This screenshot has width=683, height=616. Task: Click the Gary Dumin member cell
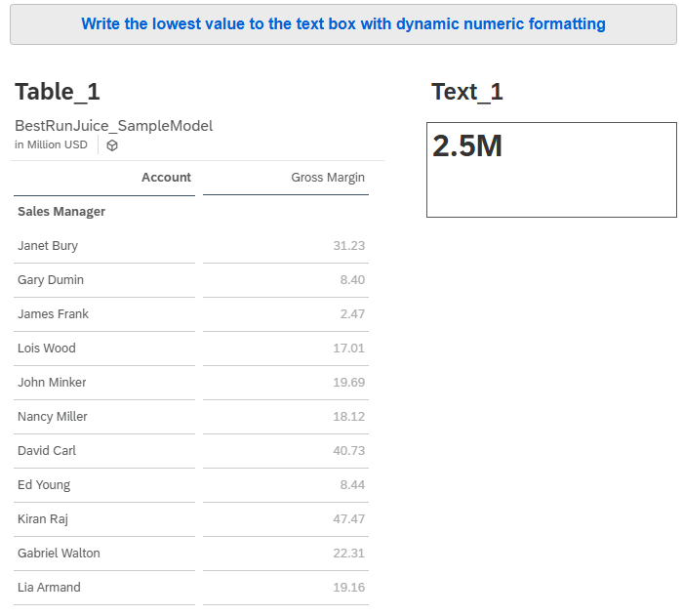click(51, 280)
